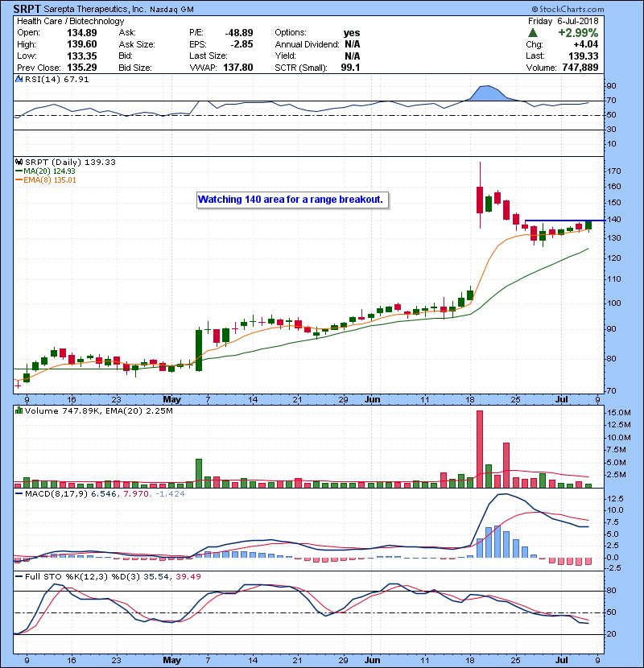Viewport: 644px width, 668px height.
Task: Click the green up-triangle price change icon
Action: pyautogui.click(x=533, y=33)
